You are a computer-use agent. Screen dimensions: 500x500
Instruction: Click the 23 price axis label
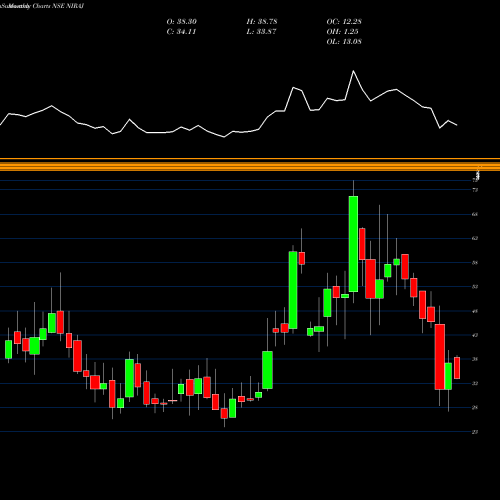tap(475, 432)
